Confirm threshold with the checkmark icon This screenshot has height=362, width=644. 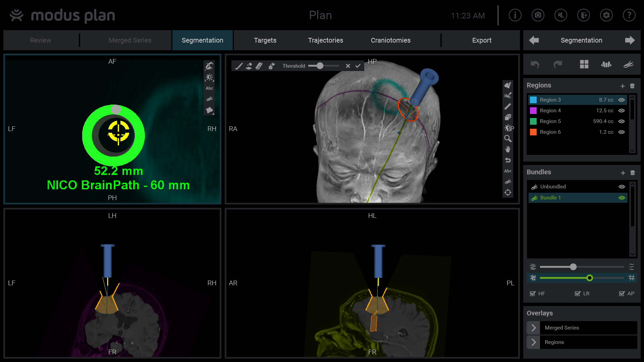358,66
